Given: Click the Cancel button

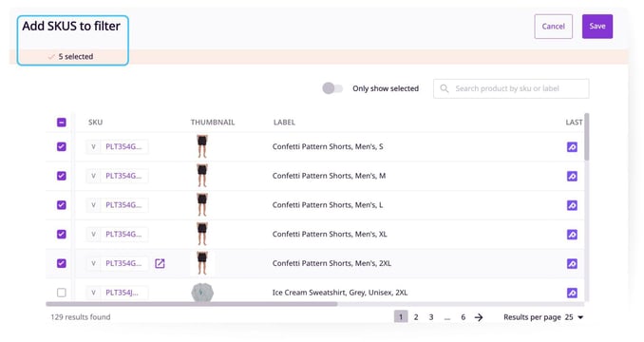Looking at the screenshot, I should pyautogui.click(x=553, y=27).
